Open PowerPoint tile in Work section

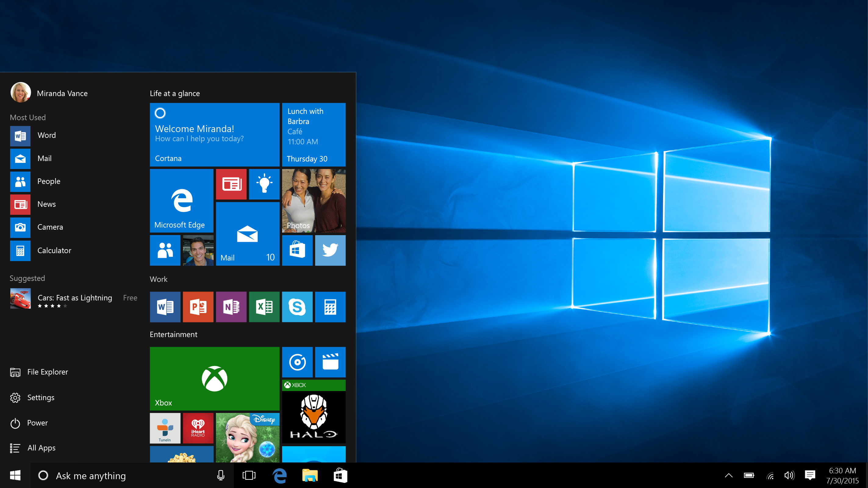(x=198, y=306)
